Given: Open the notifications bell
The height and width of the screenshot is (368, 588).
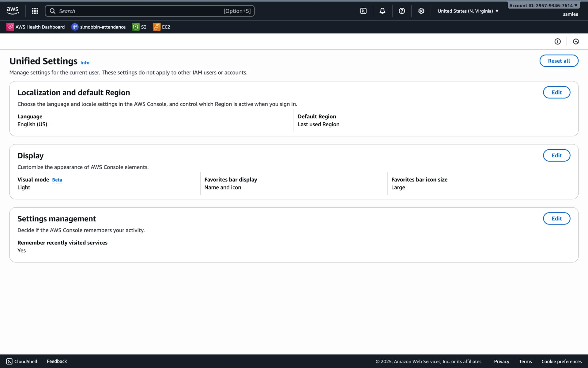Looking at the screenshot, I should (382, 11).
